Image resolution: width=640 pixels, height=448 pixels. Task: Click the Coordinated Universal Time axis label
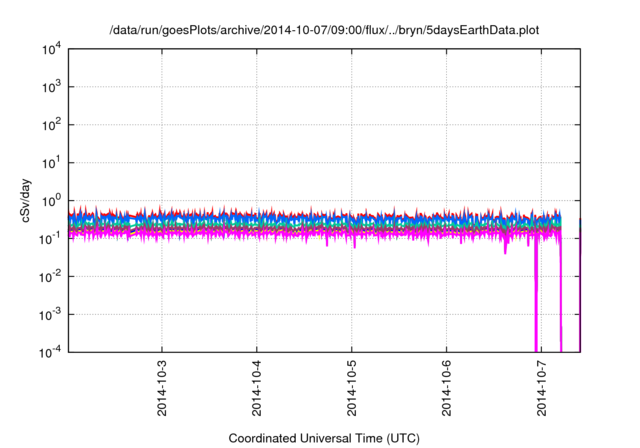[x=324, y=438]
